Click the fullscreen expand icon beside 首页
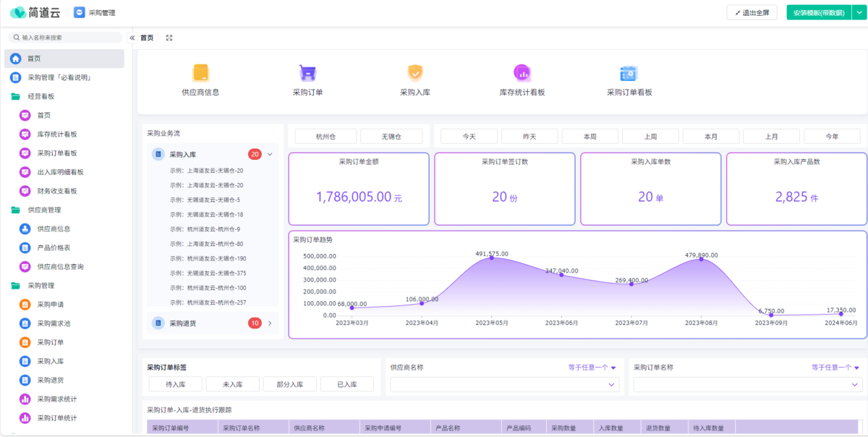 pyautogui.click(x=169, y=38)
